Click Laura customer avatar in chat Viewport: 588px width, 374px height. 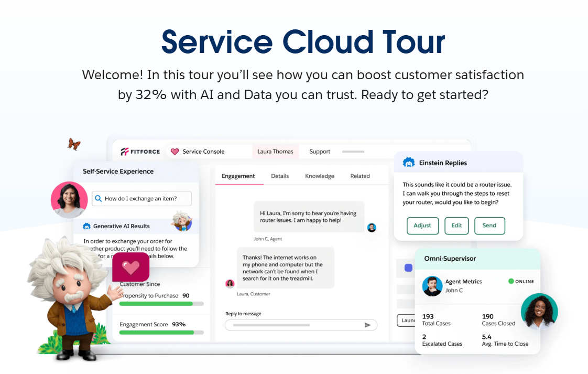tap(230, 284)
